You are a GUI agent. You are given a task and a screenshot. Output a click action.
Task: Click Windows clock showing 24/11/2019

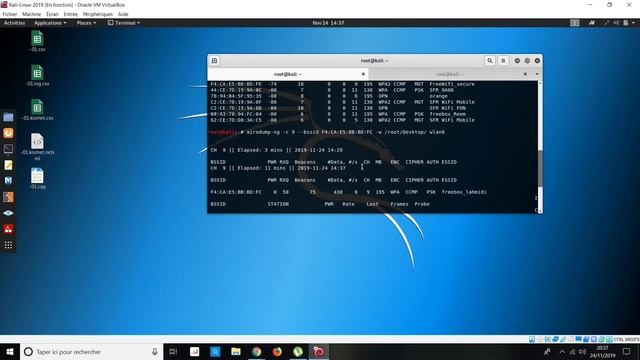pos(602,351)
